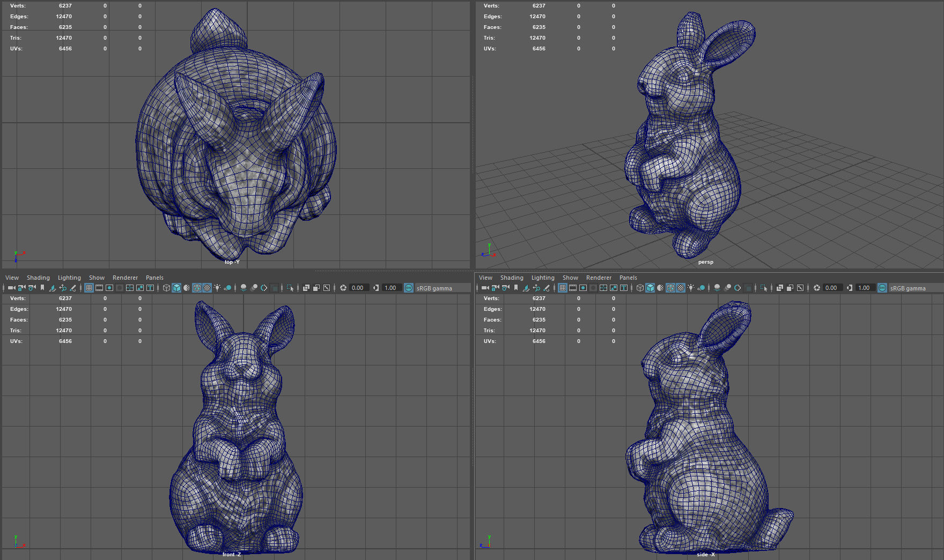Open View menu of front panel
Screen dimensions: 944x560
(x=12, y=278)
